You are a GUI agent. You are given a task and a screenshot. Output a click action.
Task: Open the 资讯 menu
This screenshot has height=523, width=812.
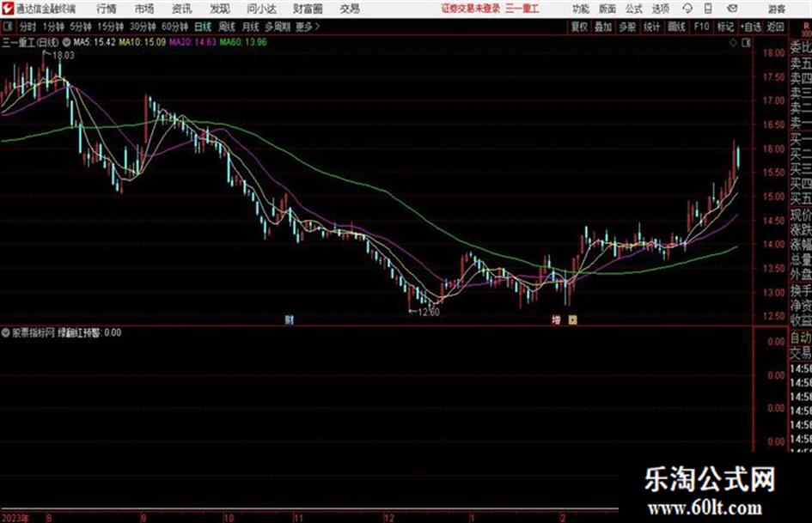pos(182,9)
